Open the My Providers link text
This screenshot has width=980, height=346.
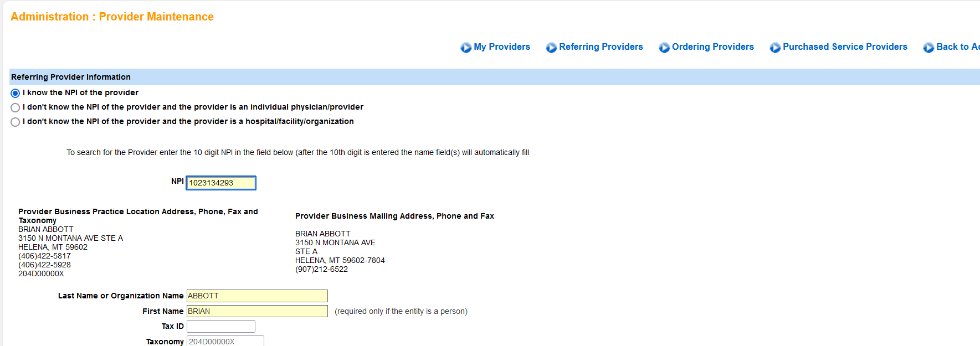(x=501, y=47)
